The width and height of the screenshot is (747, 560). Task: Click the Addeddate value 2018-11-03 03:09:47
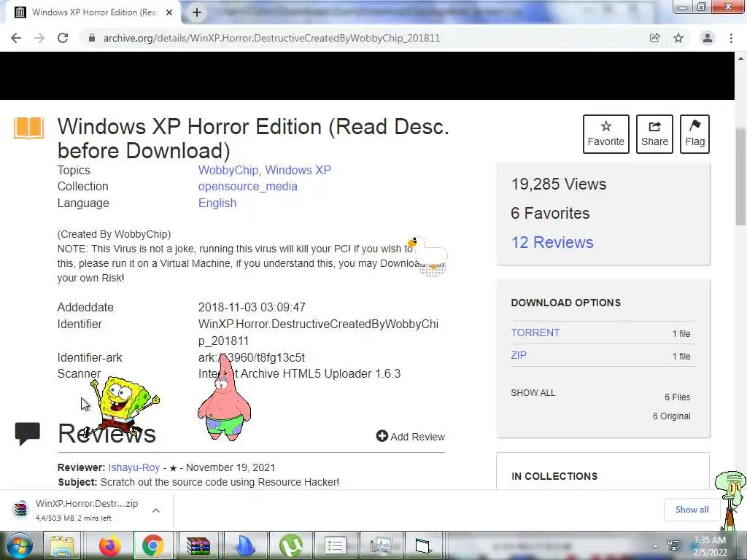coord(252,307)
